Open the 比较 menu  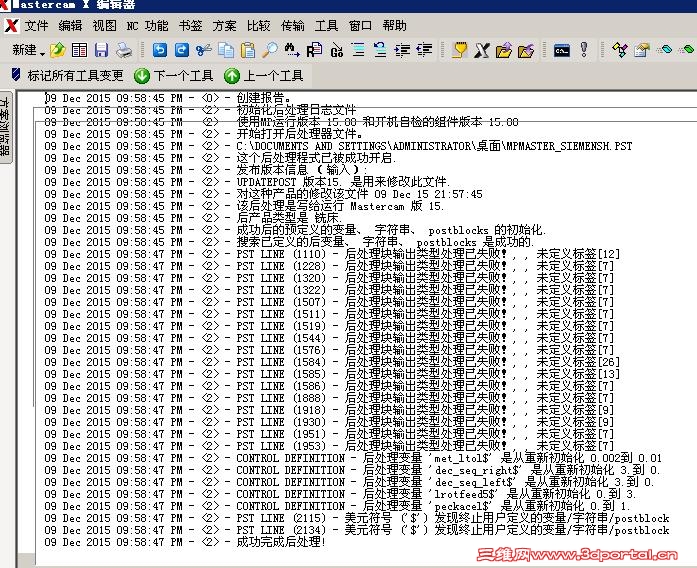tap(259, 26)
